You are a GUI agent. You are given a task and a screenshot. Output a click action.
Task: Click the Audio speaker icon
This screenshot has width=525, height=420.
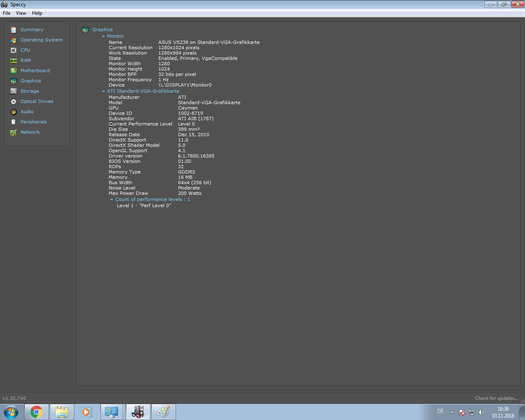[x=14, y=112]
